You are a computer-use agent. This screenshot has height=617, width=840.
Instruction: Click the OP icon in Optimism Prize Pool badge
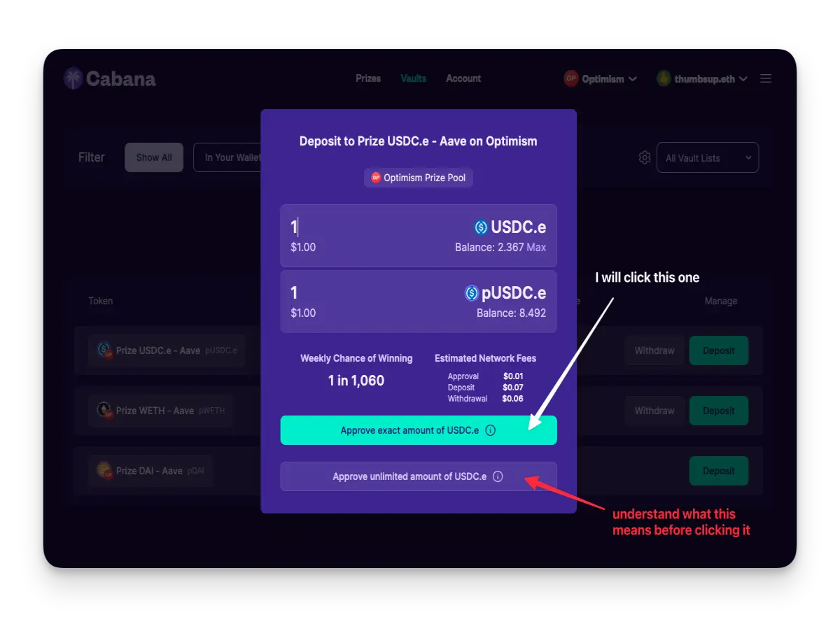pyautogui.click(x=376, y=178)
